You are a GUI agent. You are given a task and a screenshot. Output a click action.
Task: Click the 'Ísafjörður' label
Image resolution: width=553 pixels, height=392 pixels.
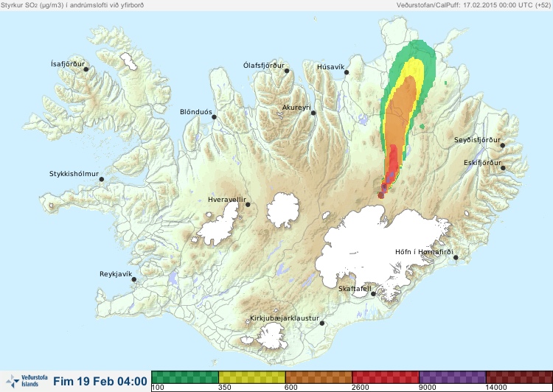68,64
